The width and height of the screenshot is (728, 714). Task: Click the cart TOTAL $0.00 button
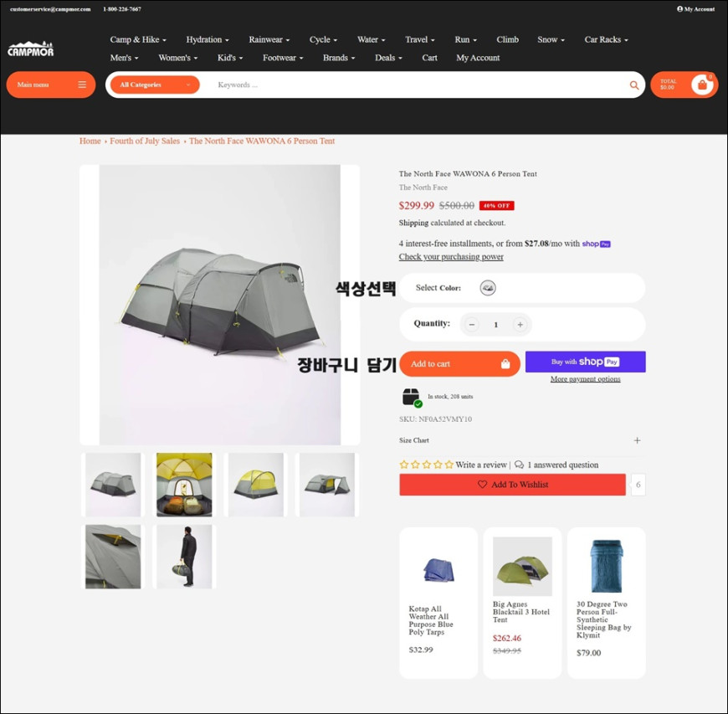click(x=684, y=85)
